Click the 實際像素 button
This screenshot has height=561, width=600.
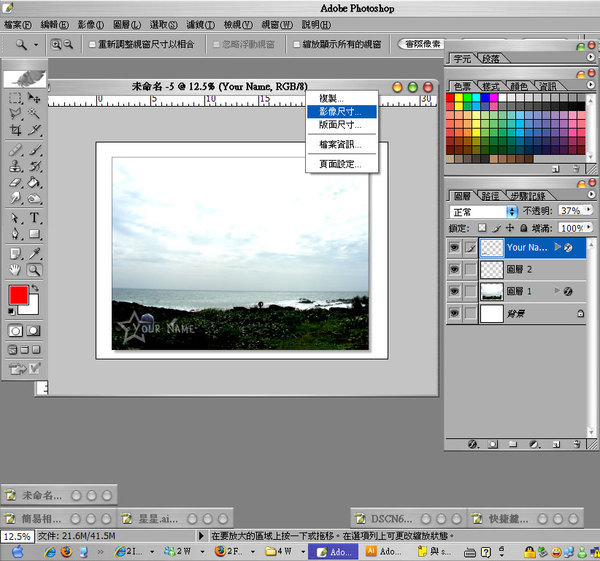(x=423, y=44)
